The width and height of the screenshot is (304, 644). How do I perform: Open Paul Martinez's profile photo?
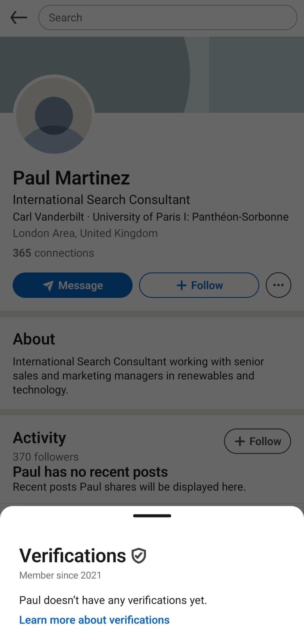click(54, 116)
